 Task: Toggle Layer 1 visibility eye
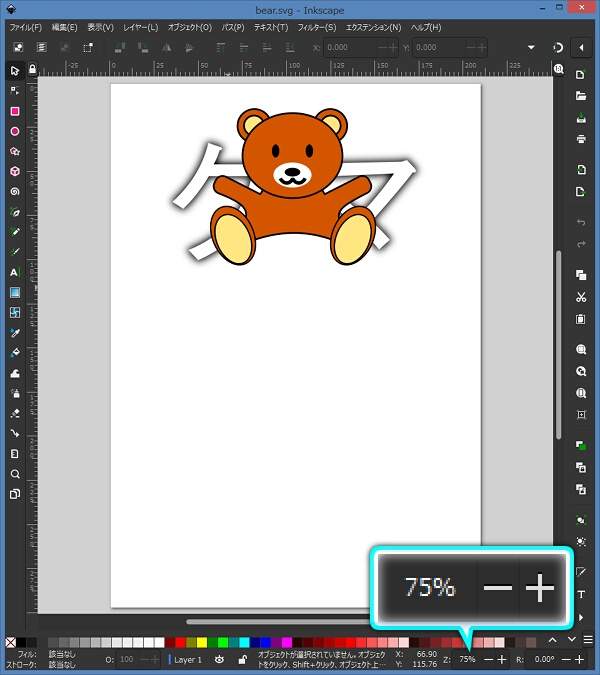click(x=219, y=660)
